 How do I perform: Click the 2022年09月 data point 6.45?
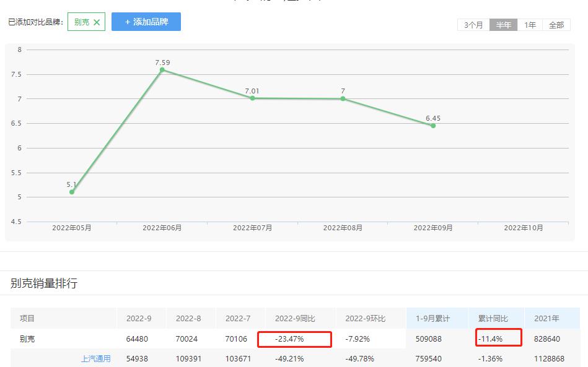[433, 126]
